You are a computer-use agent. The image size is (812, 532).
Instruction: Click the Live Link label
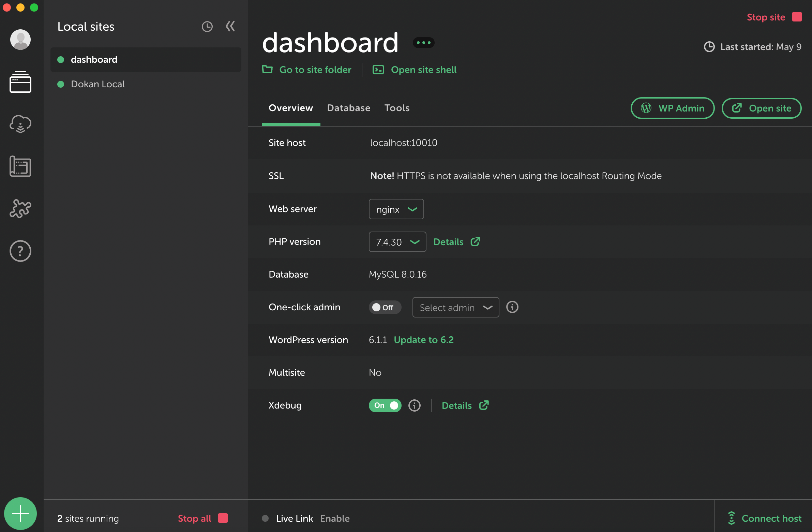point(295,518)
